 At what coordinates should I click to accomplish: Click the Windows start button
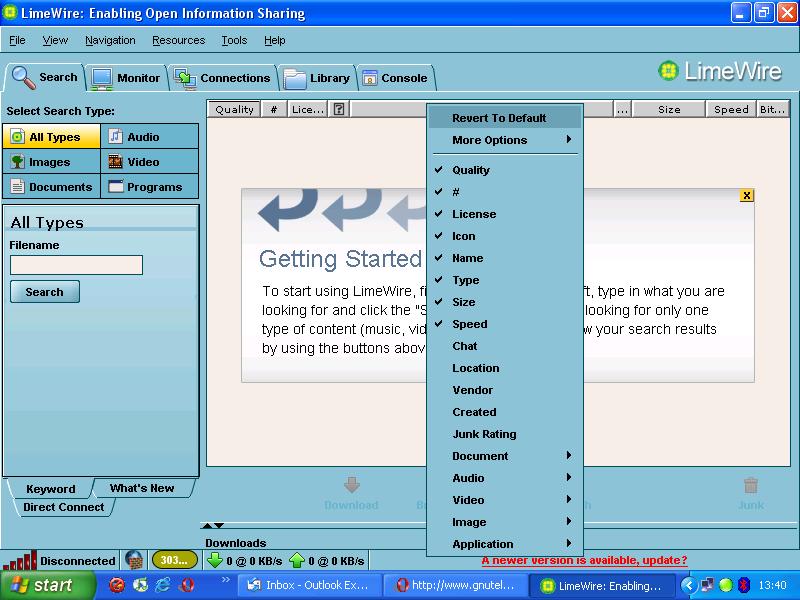tap(47, 585)
